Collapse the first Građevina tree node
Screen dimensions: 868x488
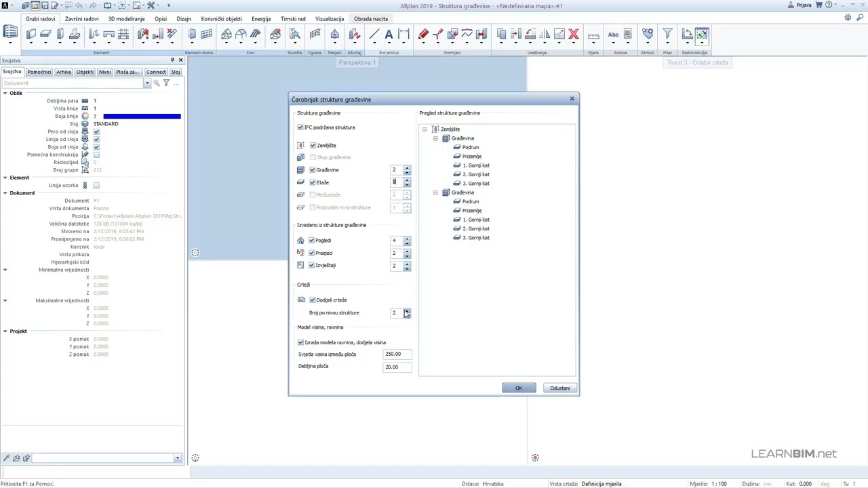pyautogui.click(x=435, y=138)
